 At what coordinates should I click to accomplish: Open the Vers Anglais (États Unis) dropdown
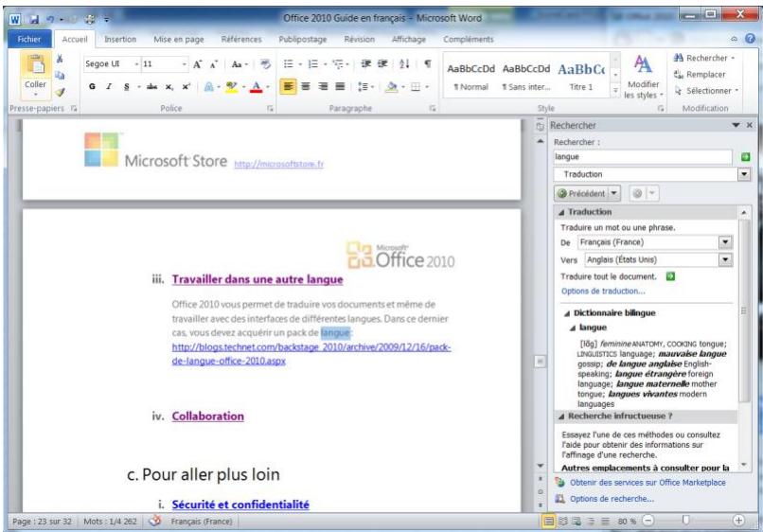tap(725, 260)
